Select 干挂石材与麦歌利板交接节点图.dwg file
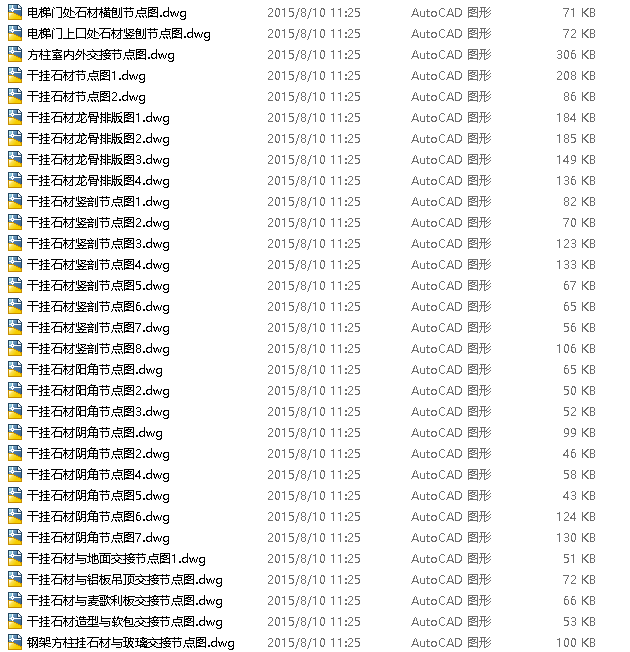This screenshot has height=652, width=630. (x=124, y=601)
